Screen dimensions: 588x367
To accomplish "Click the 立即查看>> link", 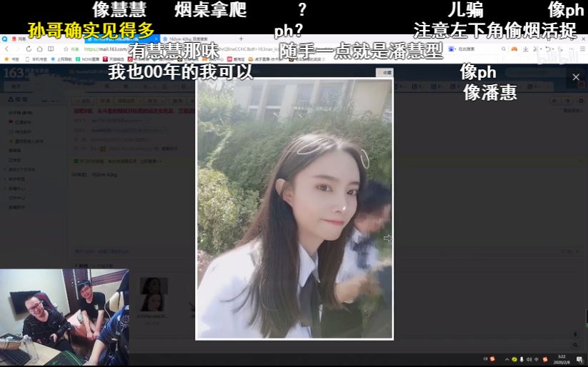I will tap(151, 161).
